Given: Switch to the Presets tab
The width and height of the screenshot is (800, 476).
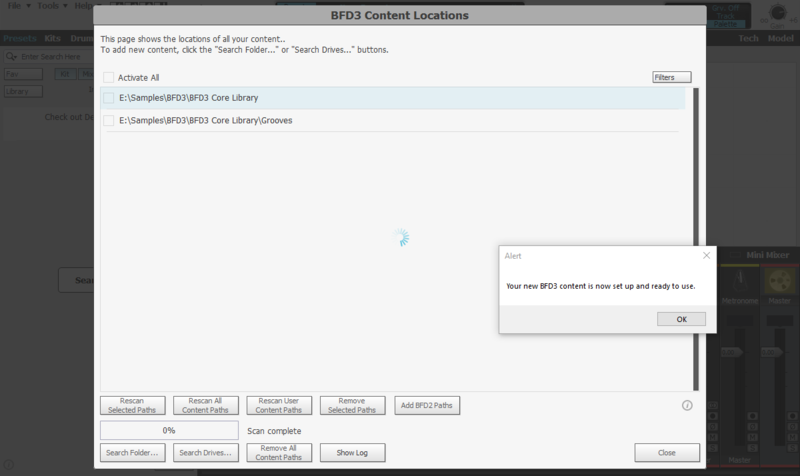Looking at the screenshot, I should point(20,38).
